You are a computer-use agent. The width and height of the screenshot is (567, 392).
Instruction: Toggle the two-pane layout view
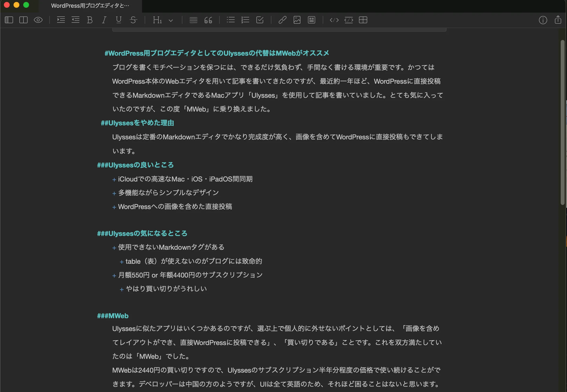pyautogui.click(x=23, y=20)
